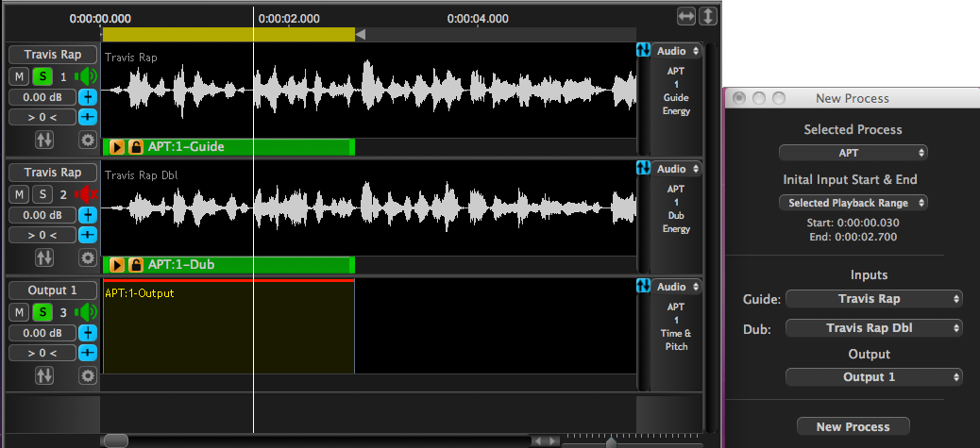Click track 2 0.00 dB gain field
This screenshot has width=980, height=448.
click(42, 215)
